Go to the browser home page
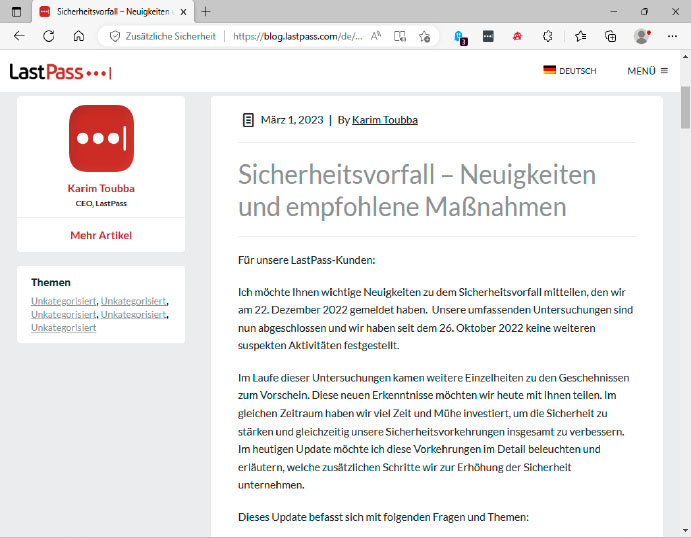Screen dimensions: 691x538 click(78, 36)
